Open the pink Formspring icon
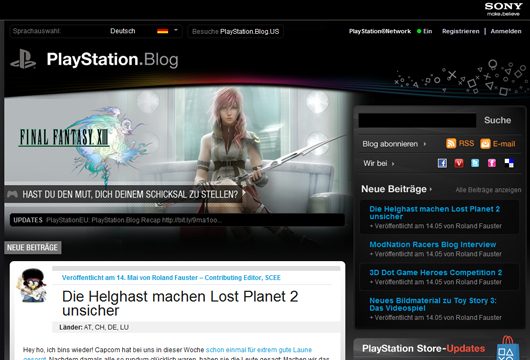This screenshot has height=360, width=530. pos(492,163)
